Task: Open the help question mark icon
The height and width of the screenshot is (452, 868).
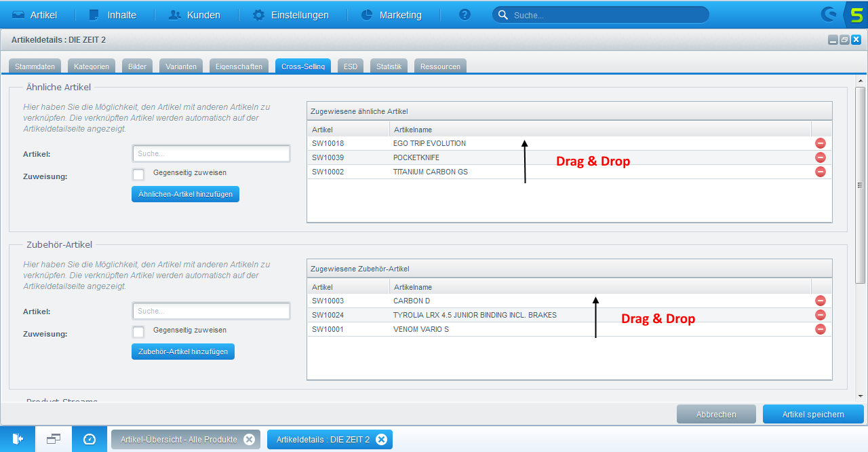Action: 465,15
